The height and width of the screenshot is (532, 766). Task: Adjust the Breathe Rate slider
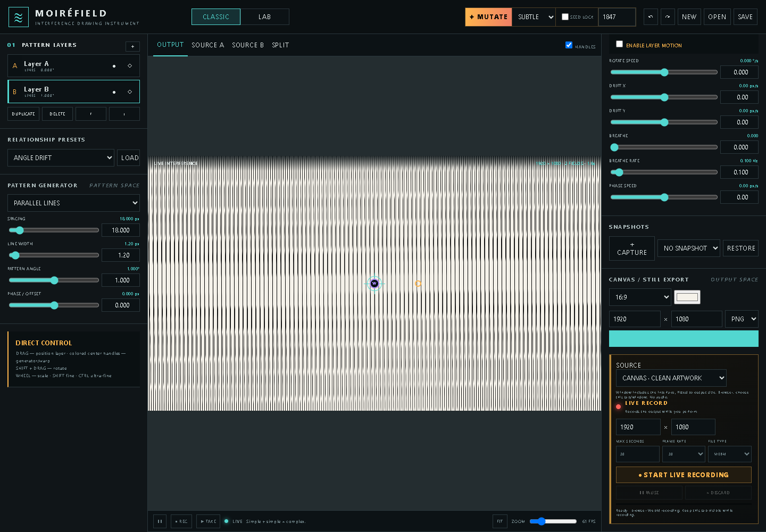[x=664, y=172]
